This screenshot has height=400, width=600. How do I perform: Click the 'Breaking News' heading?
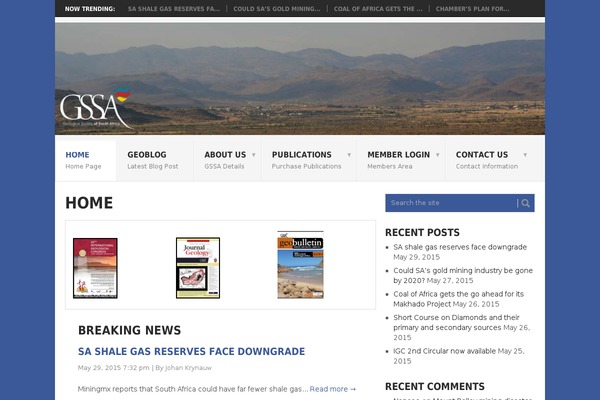(129, 330)
